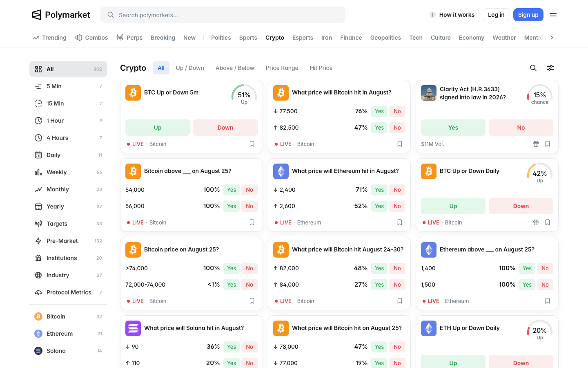Click the Log in button
588x368 pixels.
tap(496, 15)
